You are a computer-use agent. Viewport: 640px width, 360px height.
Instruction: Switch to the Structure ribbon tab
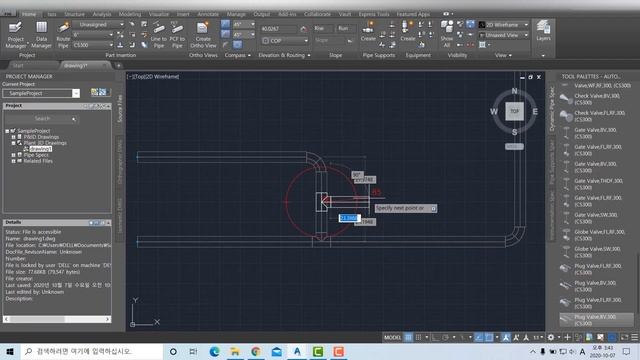74,14
